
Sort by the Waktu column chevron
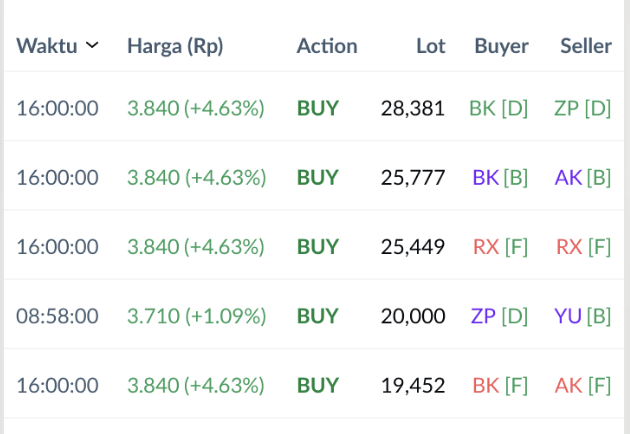(x=92, y=46)
